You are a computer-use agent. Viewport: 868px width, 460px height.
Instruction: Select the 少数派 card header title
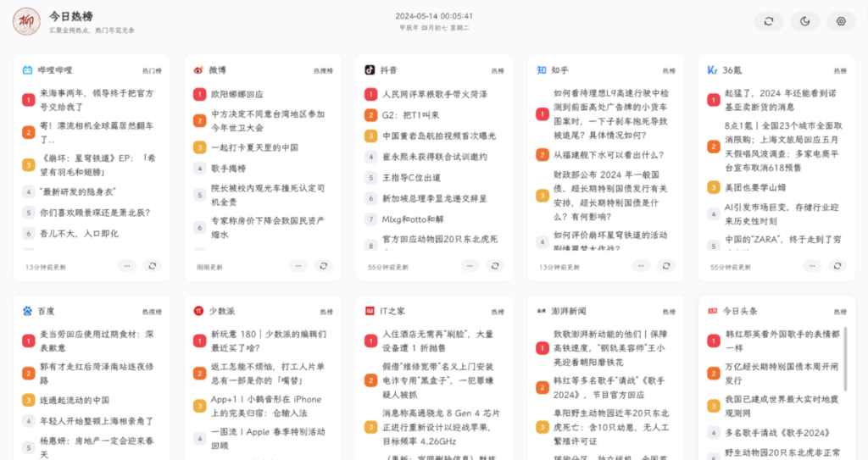pyautogui.click(x=221, y=311)
